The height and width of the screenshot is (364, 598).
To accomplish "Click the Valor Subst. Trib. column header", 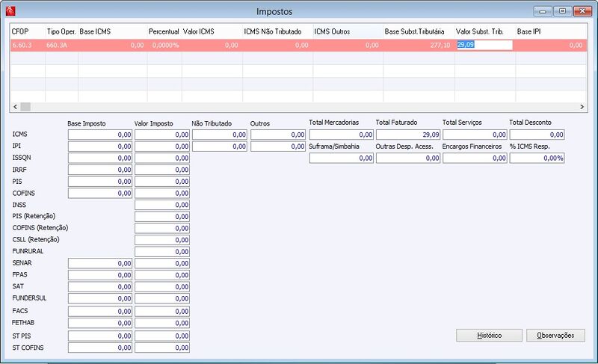I will pos(484,31).
